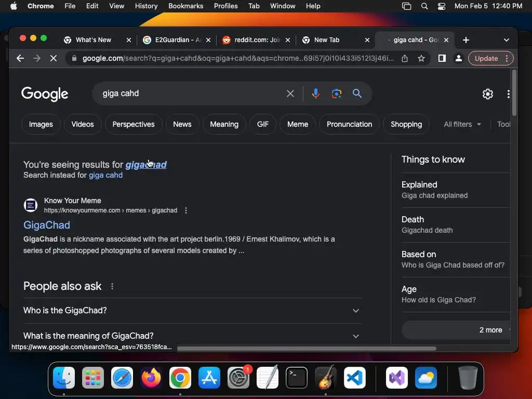Viewport: 532px width, 399px height.
Task: Select the Meme filter chip
Action: [298, 125]
